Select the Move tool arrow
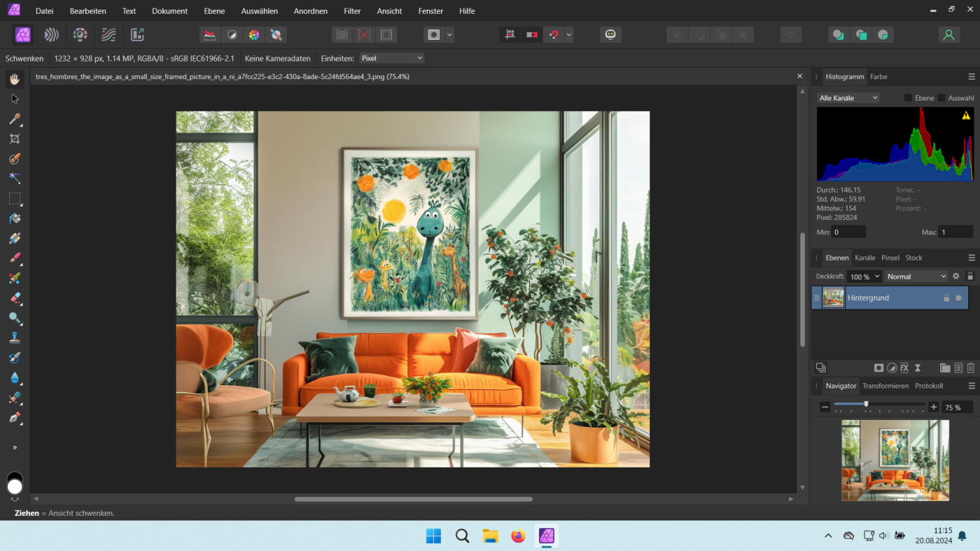 point(14,99)
